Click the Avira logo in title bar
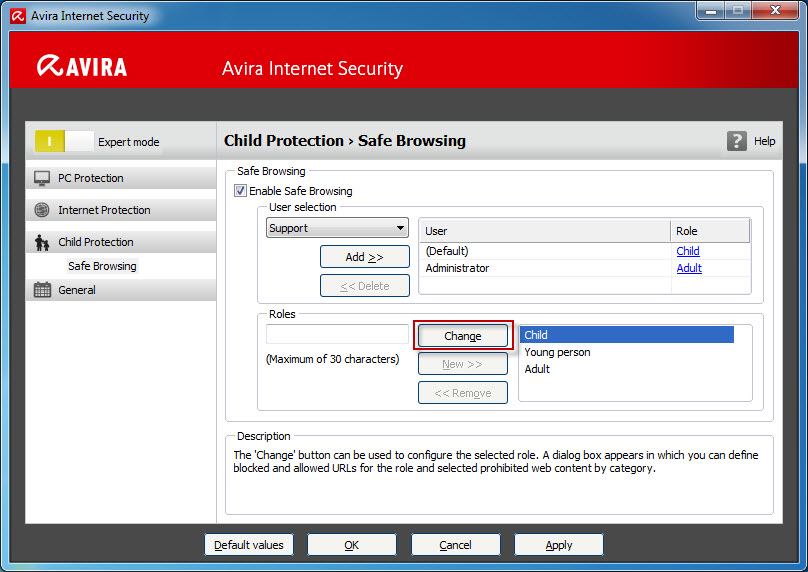Viewport: 808px width, 572px height. (18, 15)
